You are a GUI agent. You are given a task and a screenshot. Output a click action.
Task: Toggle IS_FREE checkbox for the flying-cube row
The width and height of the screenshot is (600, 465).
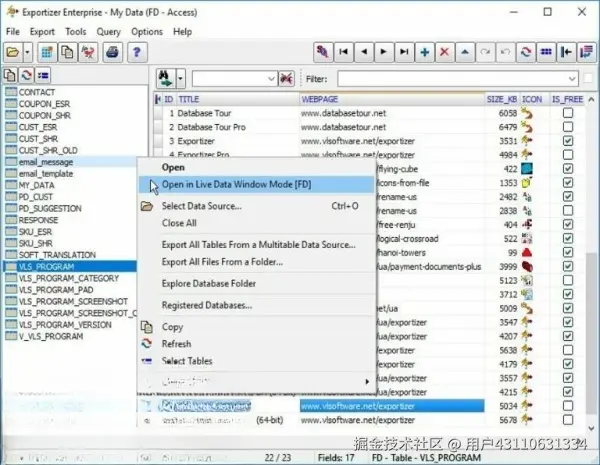pos(568,169)
